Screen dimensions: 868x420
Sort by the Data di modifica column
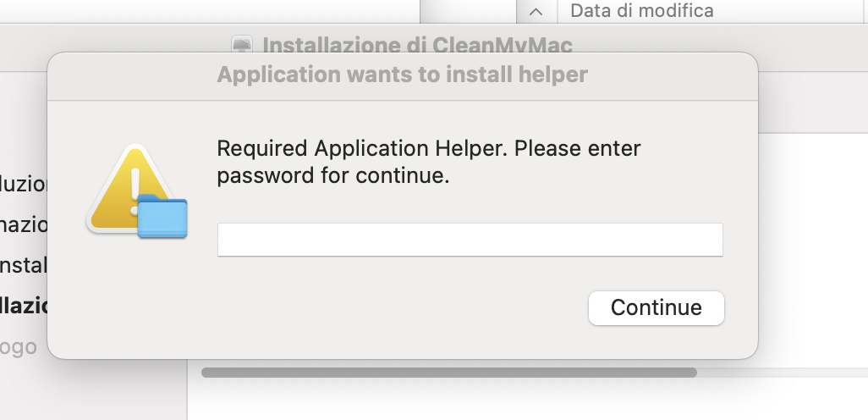click(x=641, y=10)
